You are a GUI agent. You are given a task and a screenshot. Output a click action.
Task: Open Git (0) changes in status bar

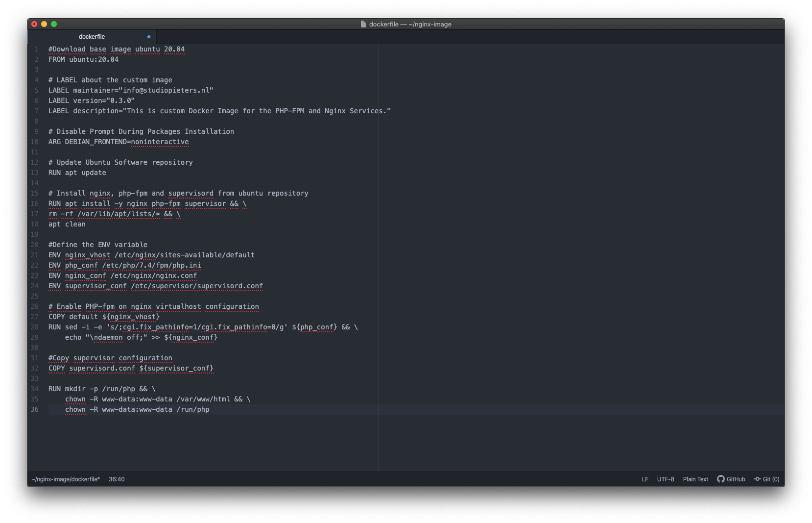(766, 479)
